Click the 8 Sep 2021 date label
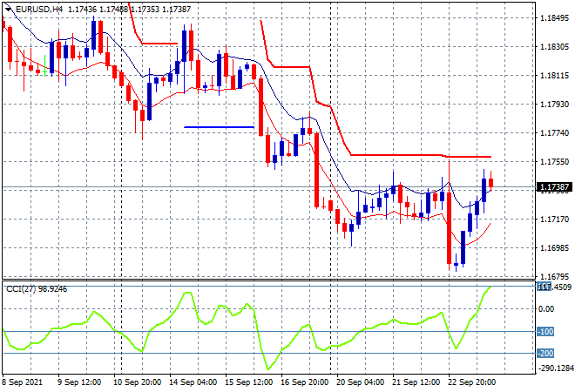The height and width of the screenshot is (392, 575). (23, 382)
